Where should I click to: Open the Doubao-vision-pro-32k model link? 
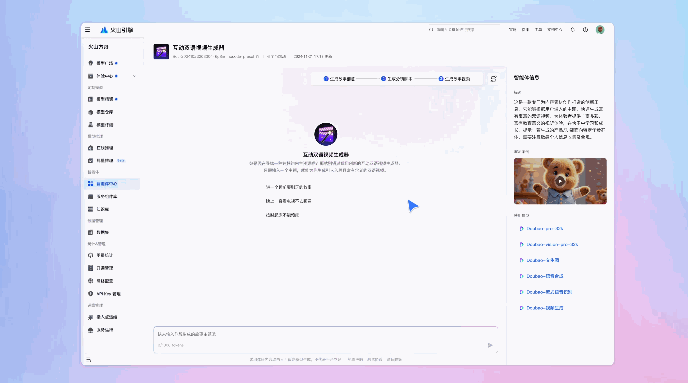click(548, 244)
